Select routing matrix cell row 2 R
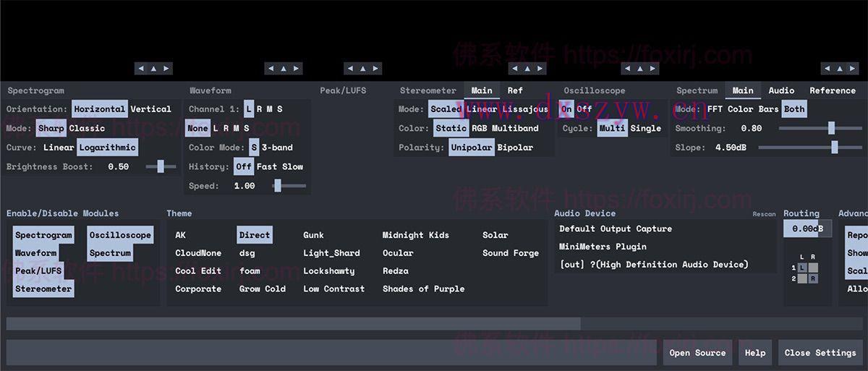This screenshot has width=868, height=371. pyautogui.click(x=813, y=278)
